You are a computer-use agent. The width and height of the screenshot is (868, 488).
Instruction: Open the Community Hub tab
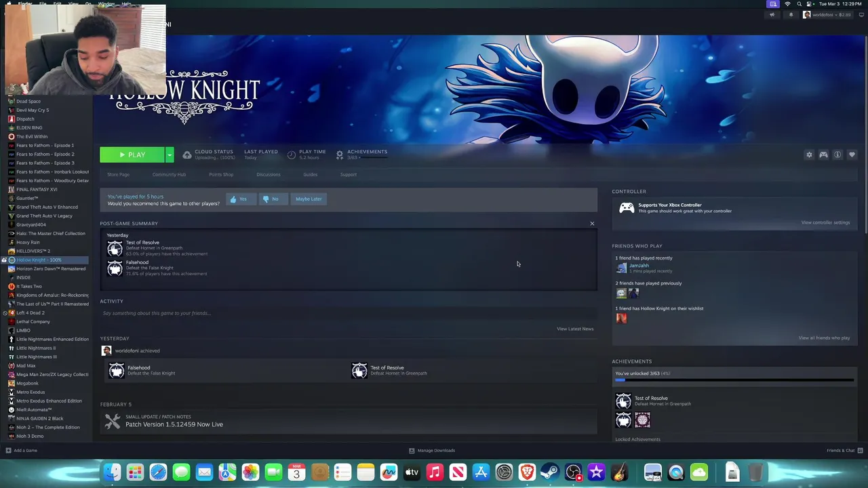click(169, 175)
